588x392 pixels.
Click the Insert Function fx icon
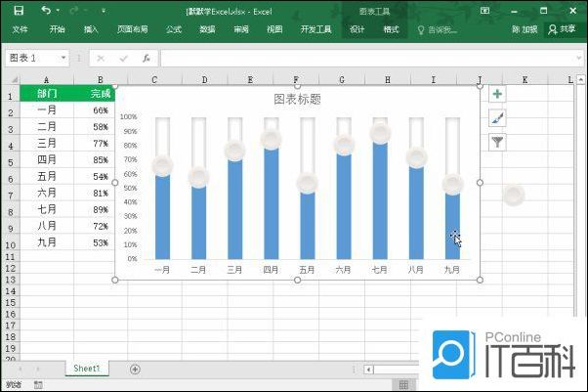(146, 59)
